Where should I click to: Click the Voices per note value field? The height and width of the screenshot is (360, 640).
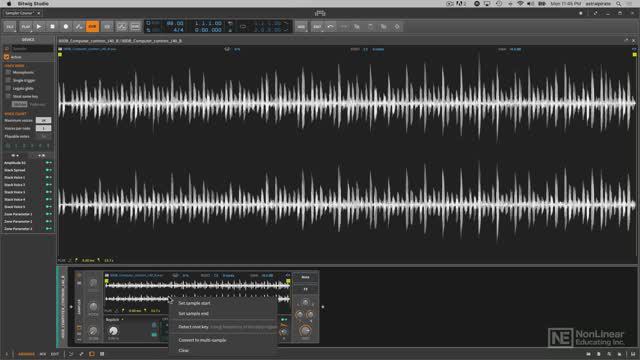[43, 128]
